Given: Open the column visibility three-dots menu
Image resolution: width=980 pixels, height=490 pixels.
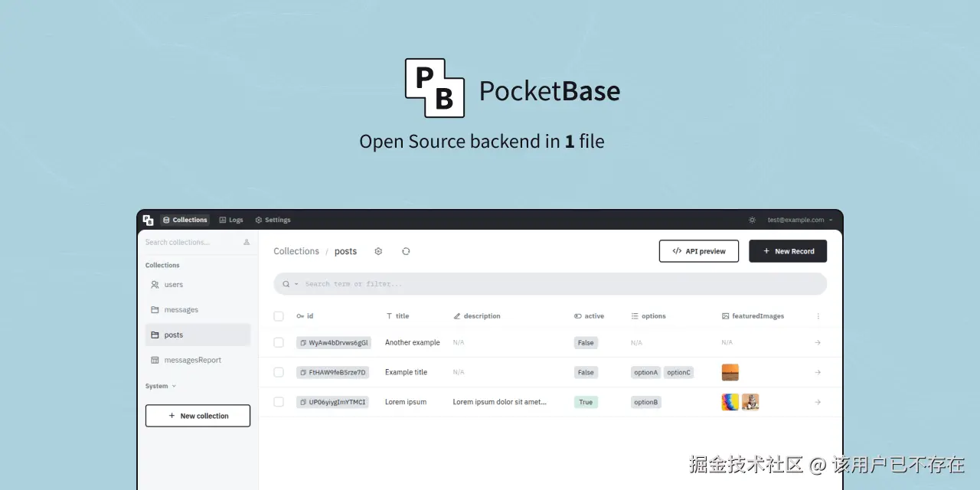Looking at the screenshot, I should click(818, 316).
